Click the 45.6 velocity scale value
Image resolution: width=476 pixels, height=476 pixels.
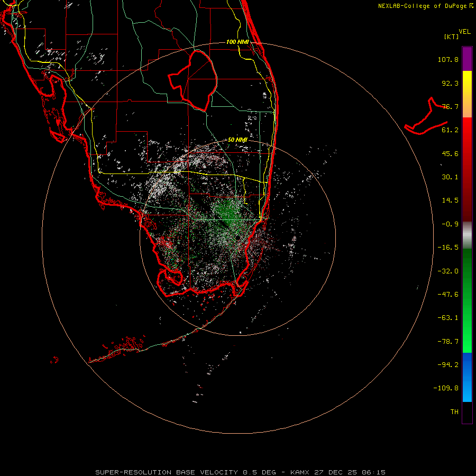(x=450, y=153)
